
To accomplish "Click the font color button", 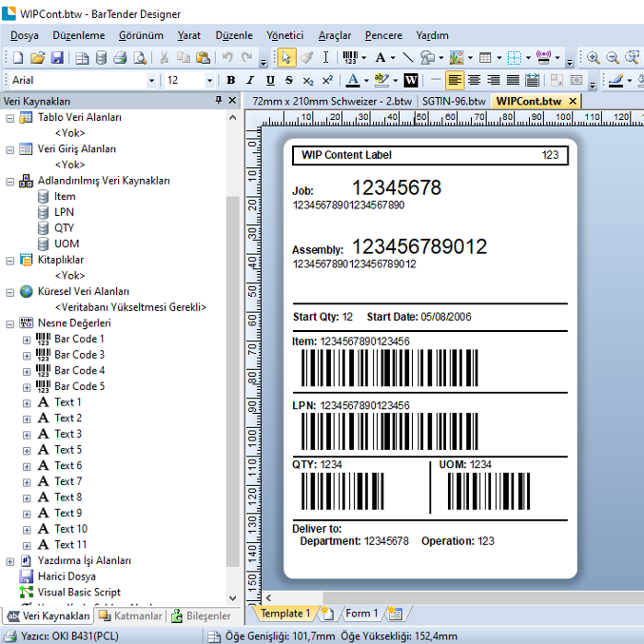I will coord(352,81).
